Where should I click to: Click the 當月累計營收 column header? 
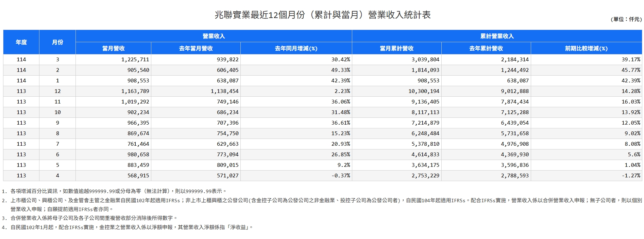(397, 48)
